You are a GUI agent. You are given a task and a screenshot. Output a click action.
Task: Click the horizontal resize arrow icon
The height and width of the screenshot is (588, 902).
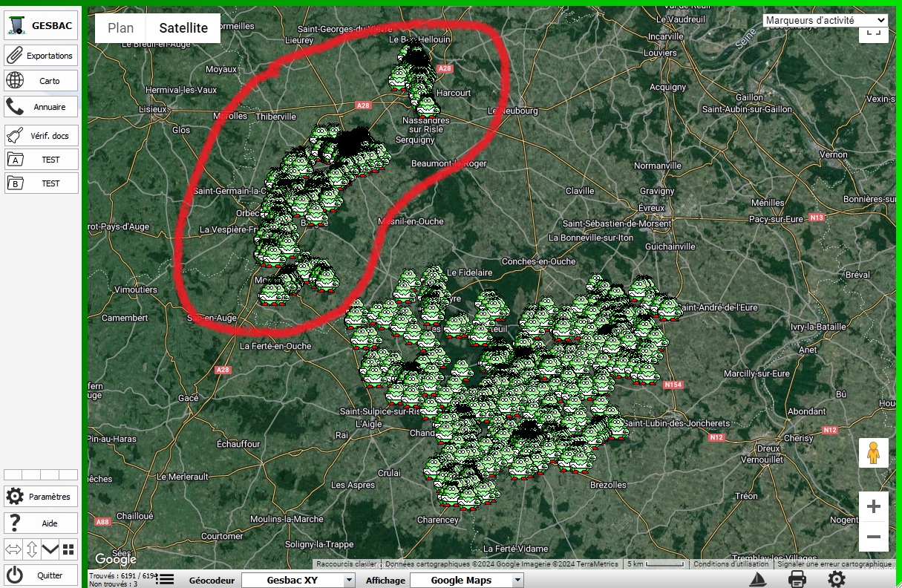coord(13,549)
